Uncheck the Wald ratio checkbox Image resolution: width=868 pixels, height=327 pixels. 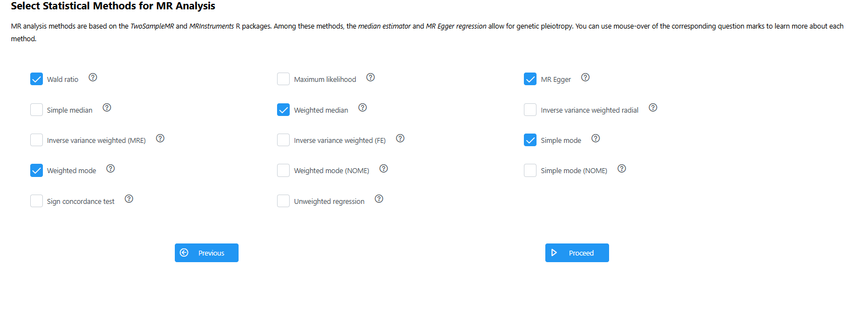(x=36, y=79)
